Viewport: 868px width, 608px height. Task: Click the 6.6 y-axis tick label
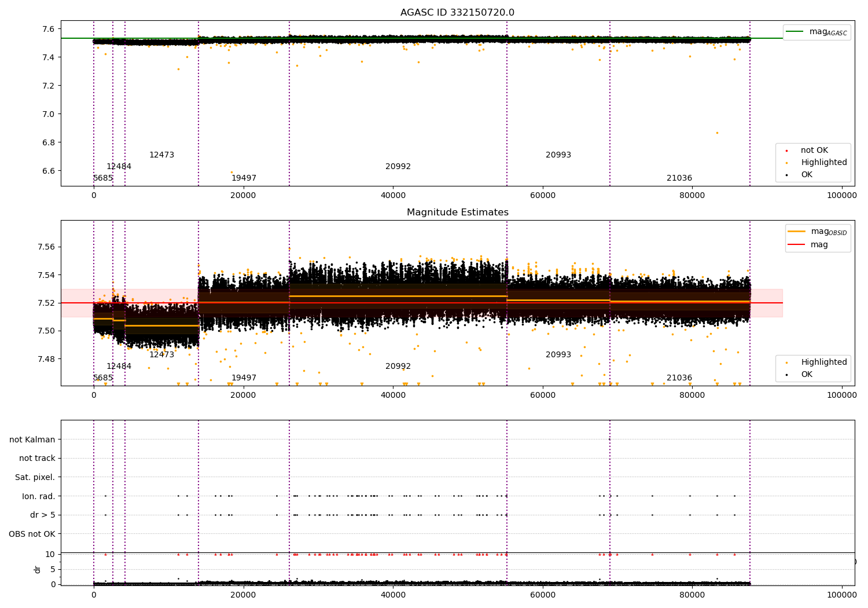[49, 171]
